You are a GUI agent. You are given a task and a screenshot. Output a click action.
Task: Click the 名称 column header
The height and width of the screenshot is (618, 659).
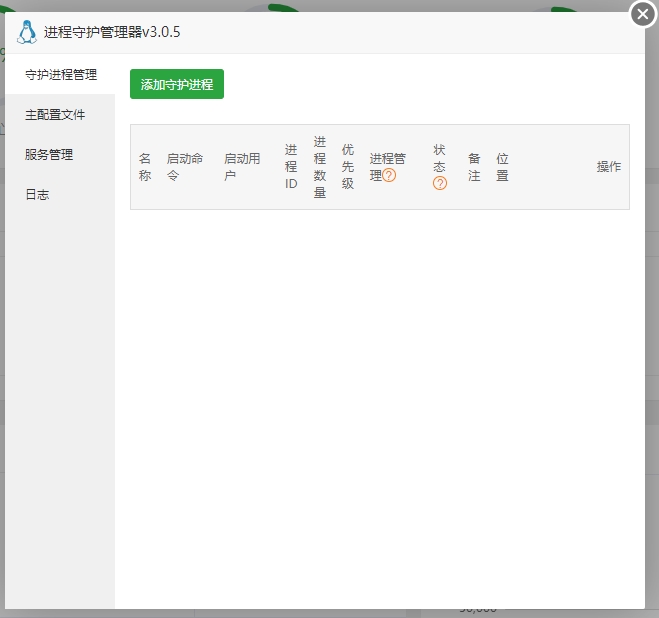click(145, 167)
